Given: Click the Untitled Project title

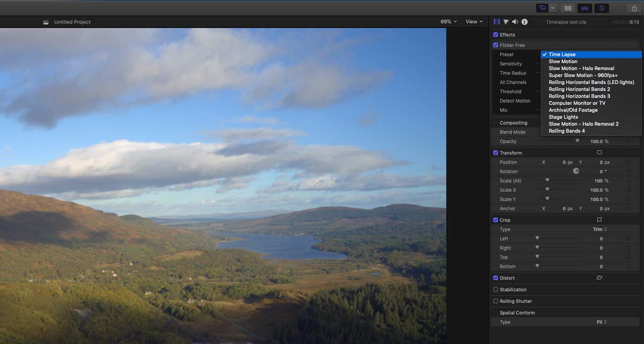Looking at the screenshot, I should tap(72, 22).
